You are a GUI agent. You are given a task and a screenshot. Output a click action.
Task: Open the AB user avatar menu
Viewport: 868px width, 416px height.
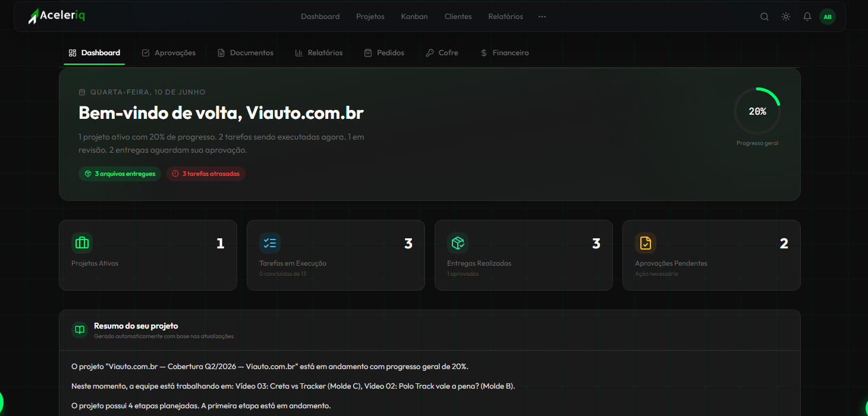tap(828, 17)
